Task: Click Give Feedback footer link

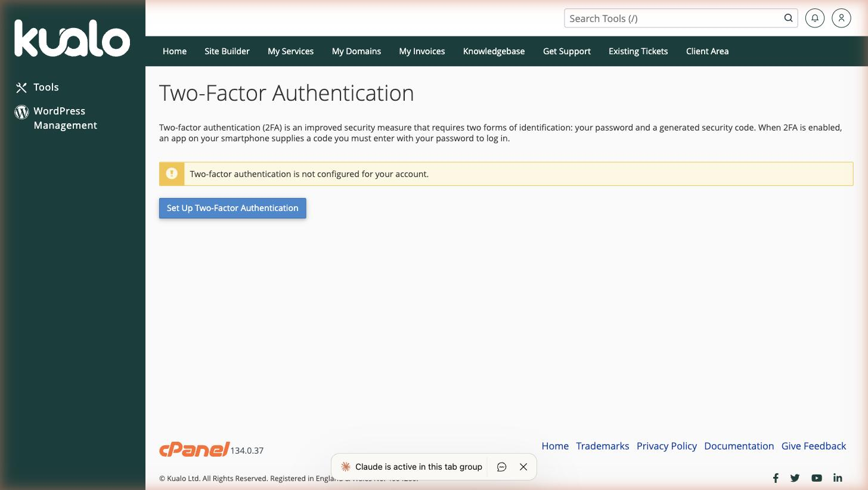Action: (814, 446)
